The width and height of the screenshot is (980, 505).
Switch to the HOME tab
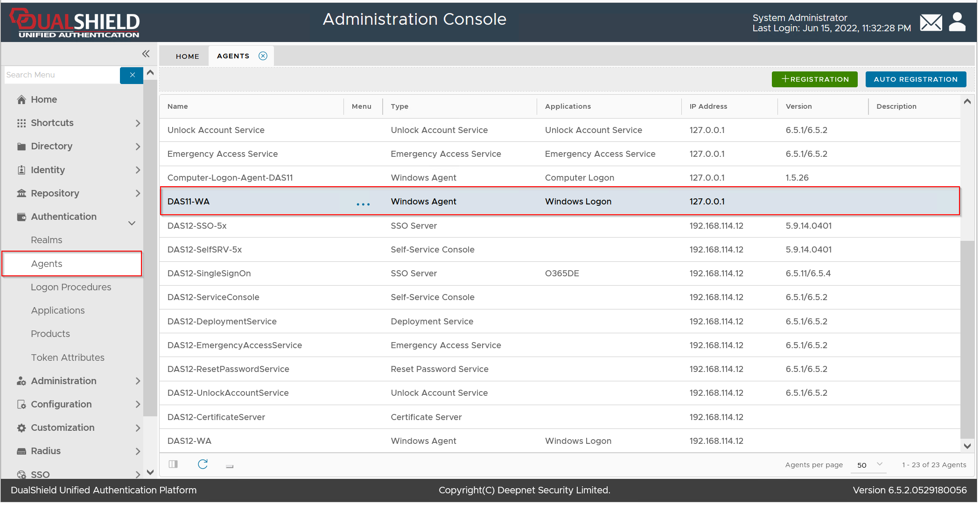[188, 56]
